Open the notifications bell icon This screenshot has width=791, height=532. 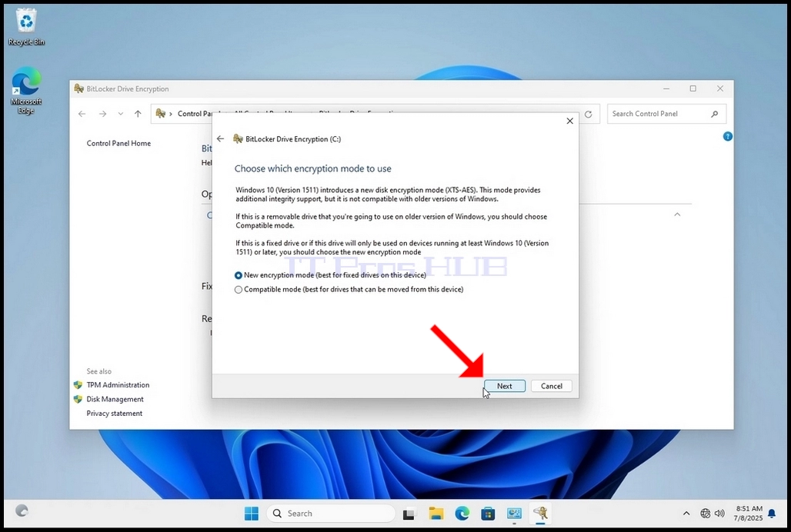(x=772, y=514)
